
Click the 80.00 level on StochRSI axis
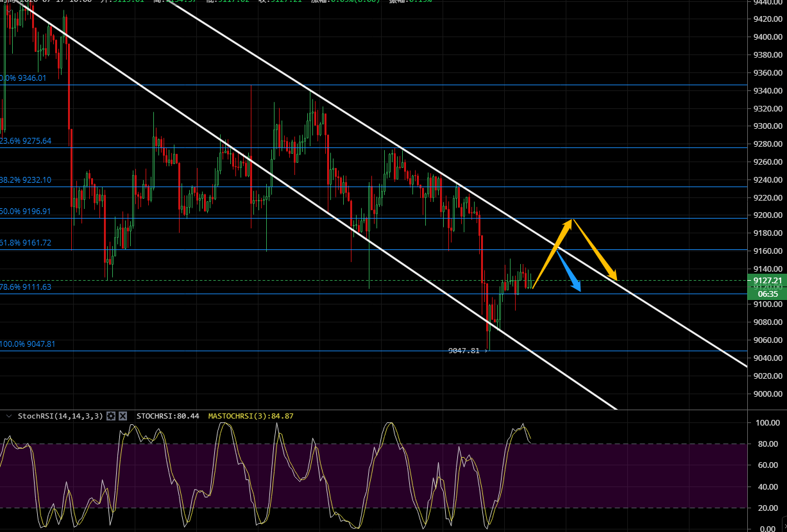click(x=767, y=444)
